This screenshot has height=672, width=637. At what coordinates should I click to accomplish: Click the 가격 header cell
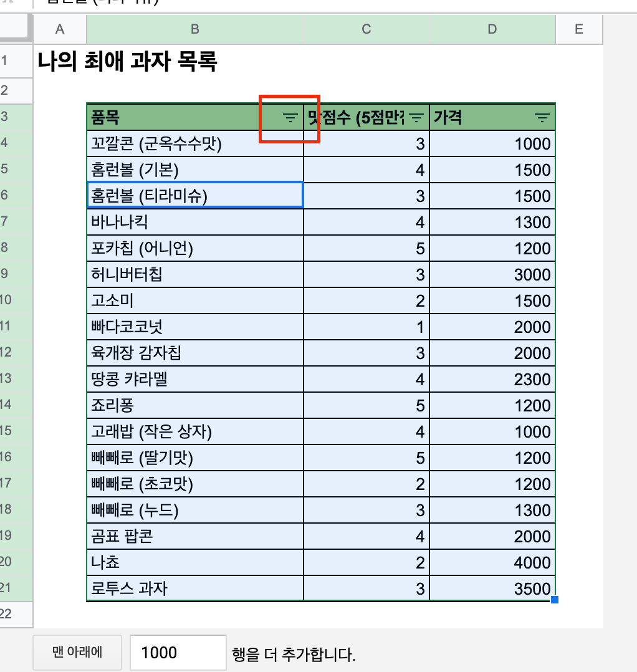click(x=492, y=117)
